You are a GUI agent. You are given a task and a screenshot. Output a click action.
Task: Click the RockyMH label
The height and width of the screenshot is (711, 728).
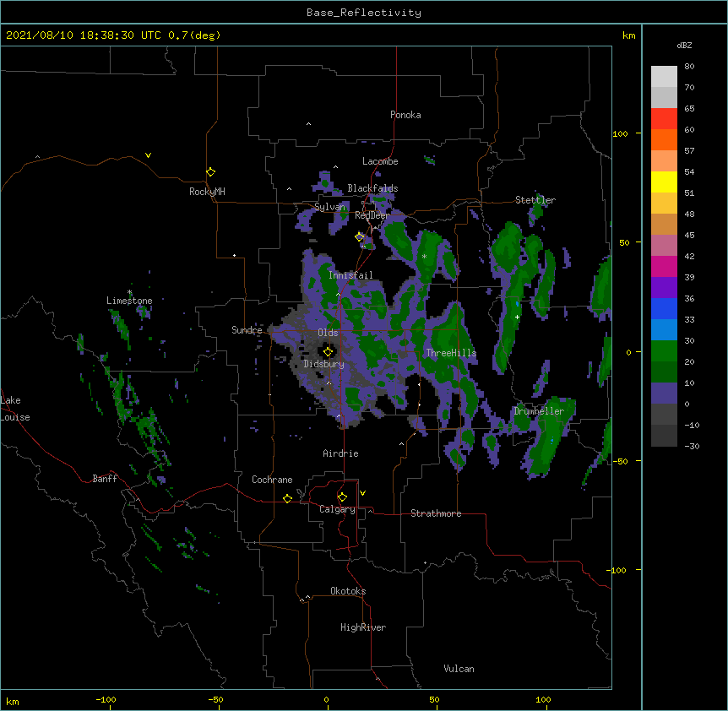207,192
